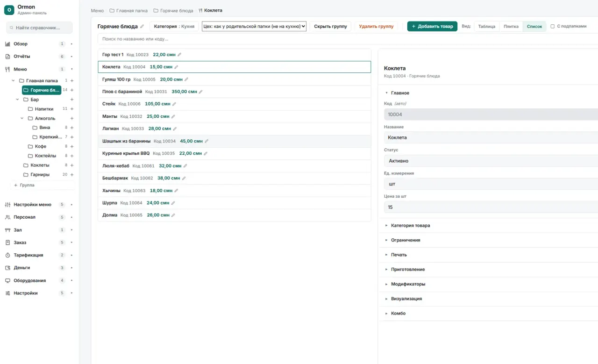Click the Удалить группу button
Screen dimensions: 598x364
pyautogui.click(x=376, y=27)
